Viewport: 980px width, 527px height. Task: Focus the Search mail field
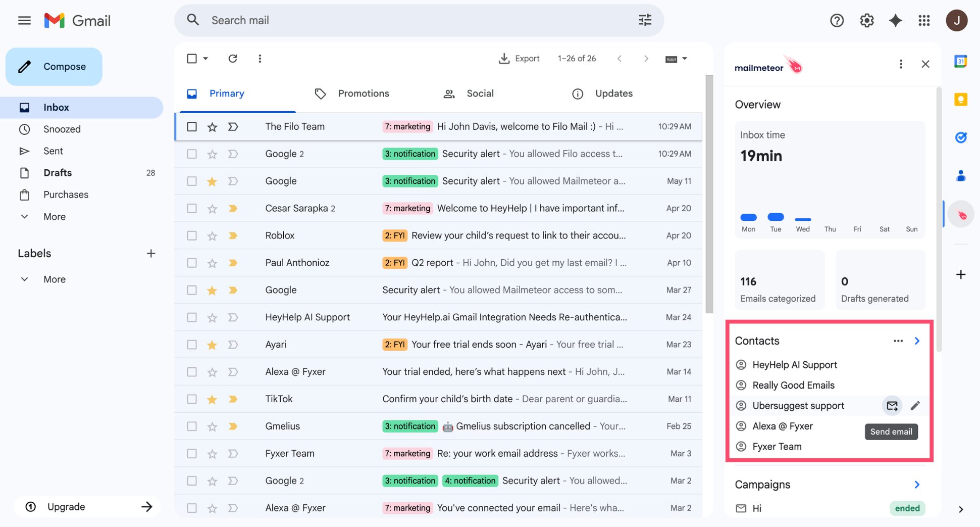pos(419,21)
